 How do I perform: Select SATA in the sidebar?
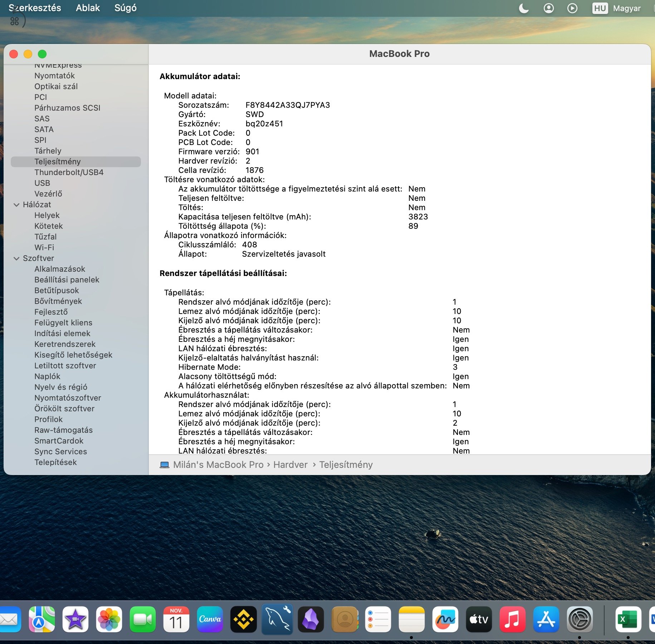[44, 130]
